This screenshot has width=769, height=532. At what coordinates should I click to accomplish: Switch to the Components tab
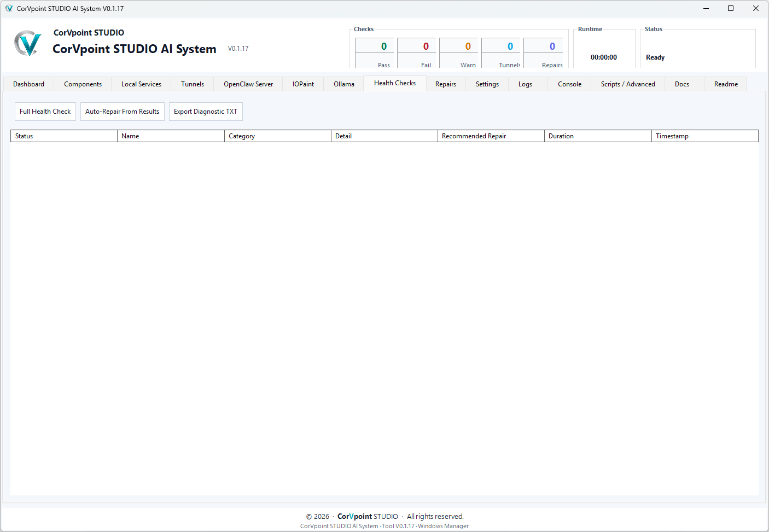[83, 84]
